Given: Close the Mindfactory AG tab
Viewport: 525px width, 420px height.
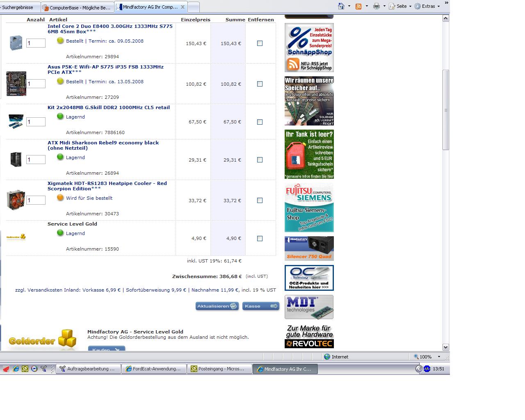Looking at the screenshot, I should click(183, 7).
